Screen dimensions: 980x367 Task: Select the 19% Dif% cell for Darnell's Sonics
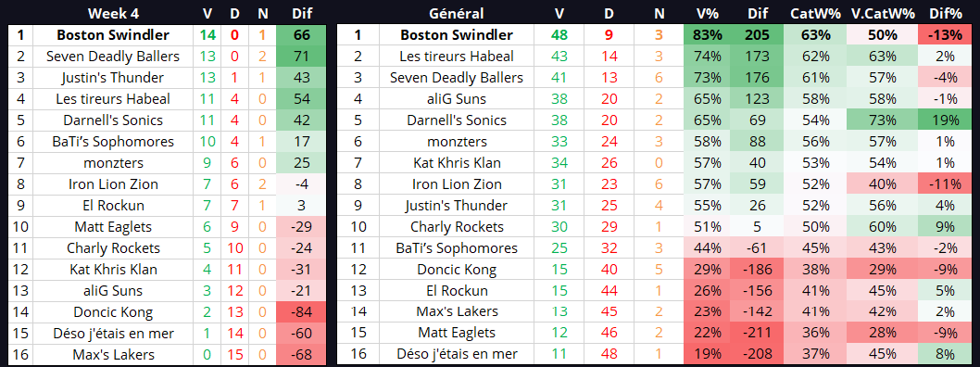945,120
